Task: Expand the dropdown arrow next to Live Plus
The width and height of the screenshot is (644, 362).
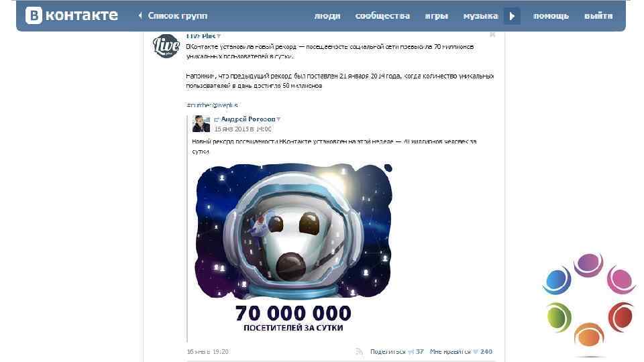Action: 219,36
